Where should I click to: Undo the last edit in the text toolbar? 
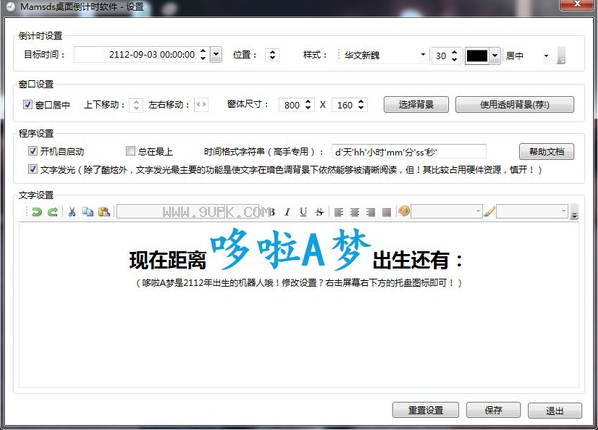coord(37,212)
